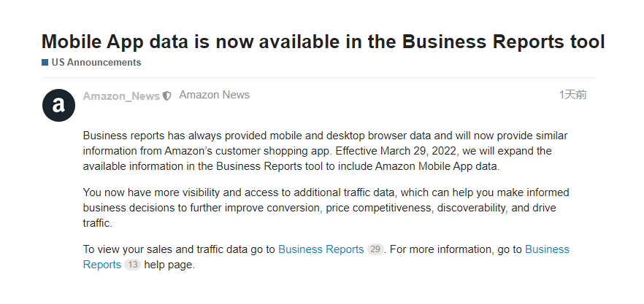Click the "help page" text after badge 13
This screenshot has width=644, height=304.
[169, 265]
